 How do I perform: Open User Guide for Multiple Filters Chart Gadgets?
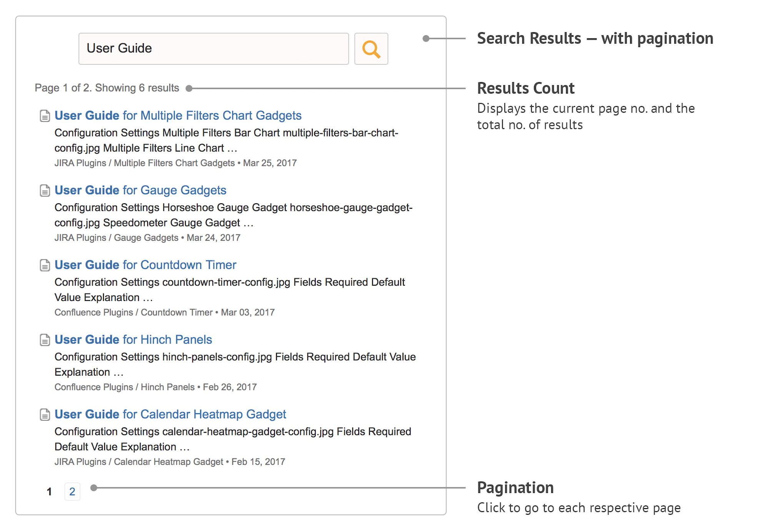178,115
